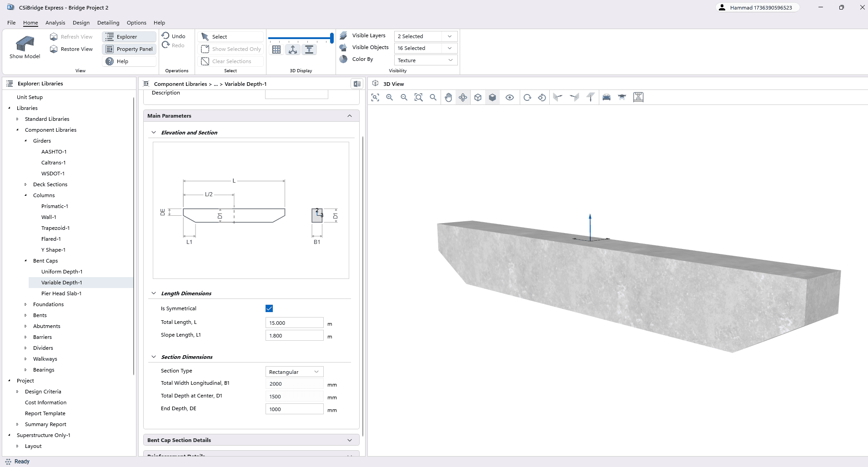The width and height of the screenshot is (868, 467).
Task: Toggle the grid display button
Action: (x=276, y=50)
